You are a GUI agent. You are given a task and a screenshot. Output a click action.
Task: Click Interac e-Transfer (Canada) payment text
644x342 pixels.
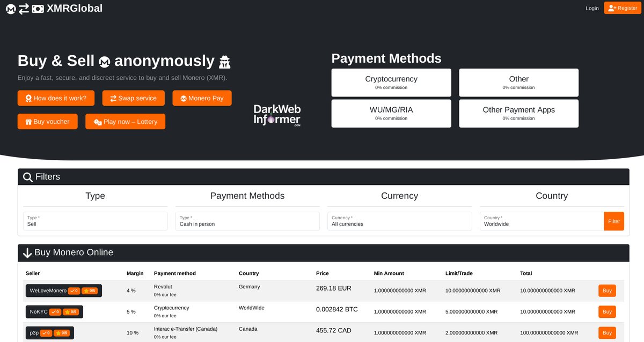tap(186, 329)
